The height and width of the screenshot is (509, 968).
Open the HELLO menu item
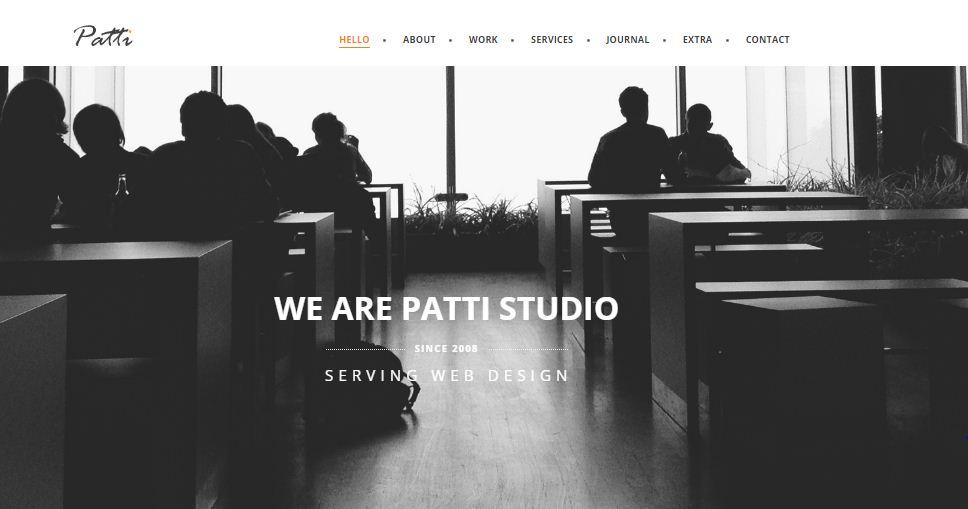pos(354,40)
